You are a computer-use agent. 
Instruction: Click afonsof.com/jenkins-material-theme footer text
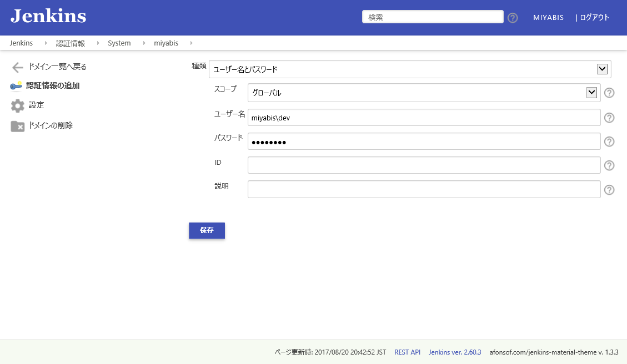click(554, 352)
